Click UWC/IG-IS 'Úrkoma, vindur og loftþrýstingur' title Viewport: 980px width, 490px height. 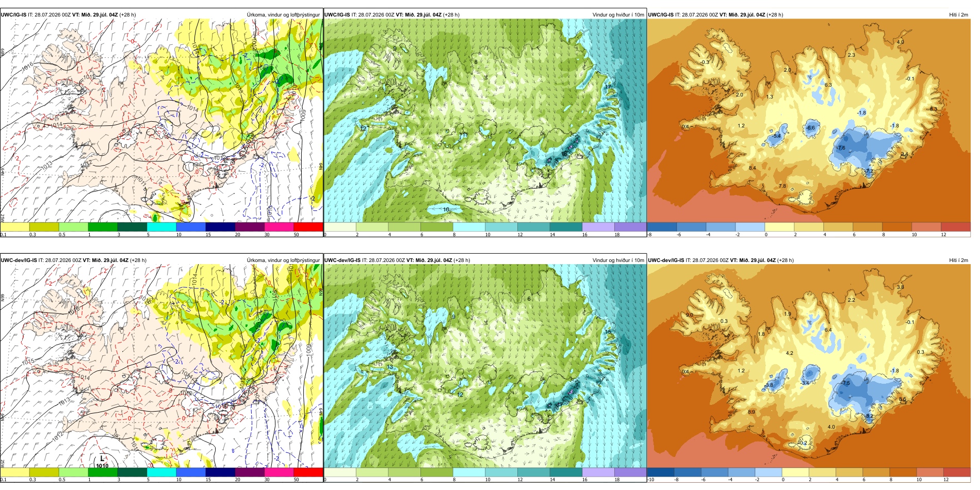pos(283,14)
